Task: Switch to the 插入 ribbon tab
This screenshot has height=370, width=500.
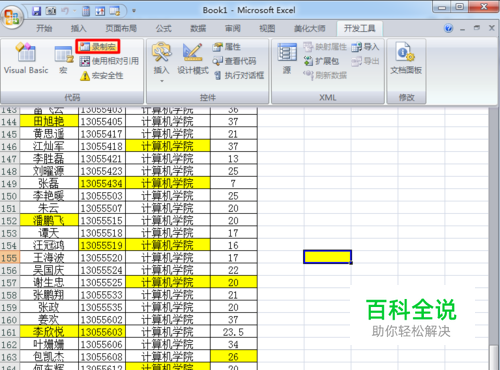Action: coord(79,28)
